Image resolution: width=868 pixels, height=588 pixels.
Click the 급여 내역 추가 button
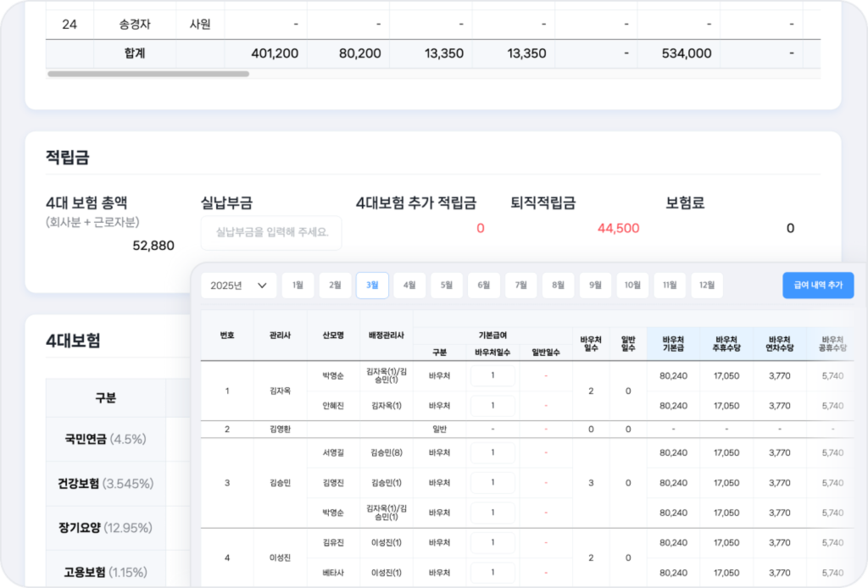[x=818, y=286]
